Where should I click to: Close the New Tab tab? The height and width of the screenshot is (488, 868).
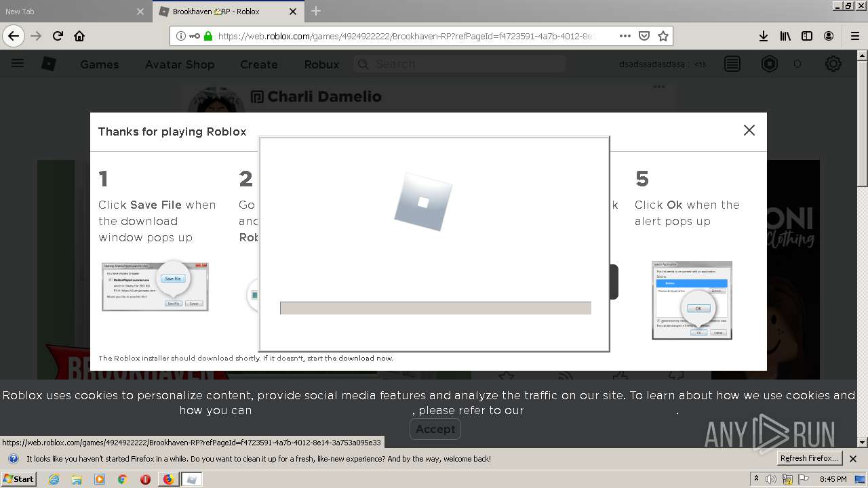coord(140,12)
